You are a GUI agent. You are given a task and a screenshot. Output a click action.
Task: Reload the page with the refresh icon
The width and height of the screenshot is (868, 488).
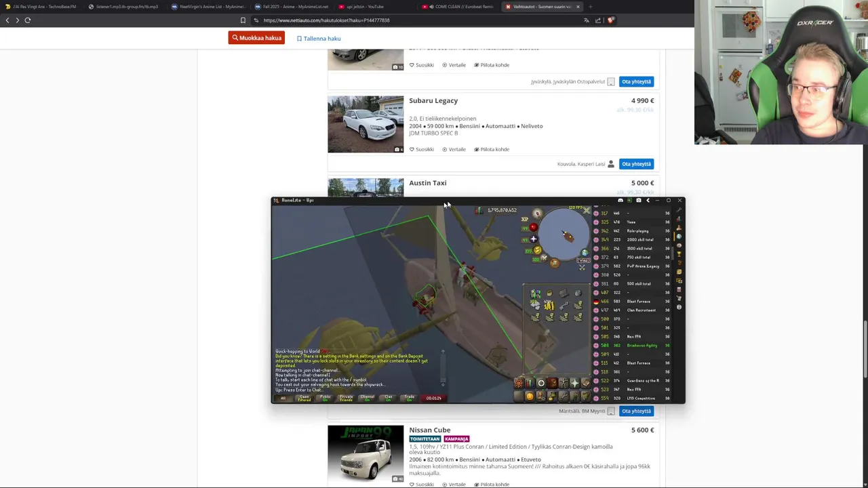pos(28,20)
